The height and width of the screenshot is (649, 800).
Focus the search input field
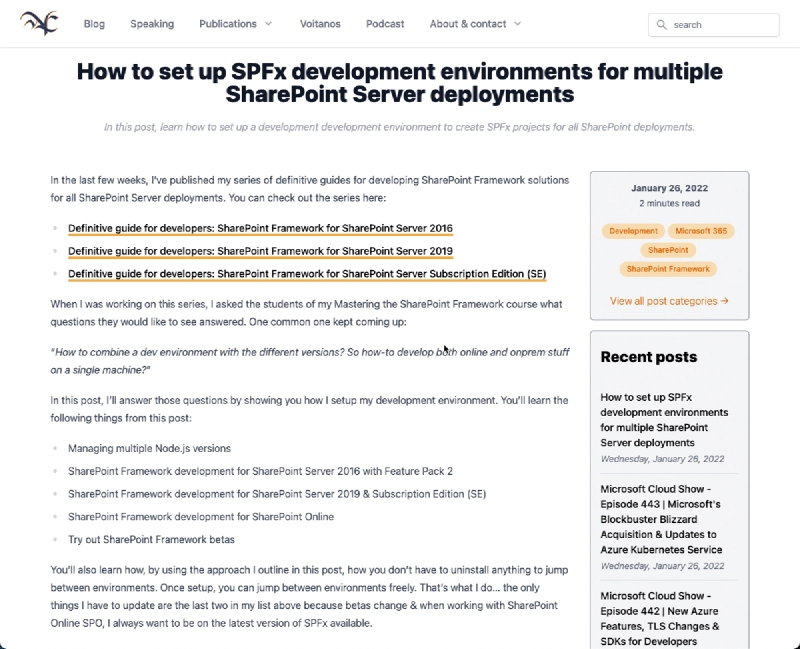coord(713,24)
